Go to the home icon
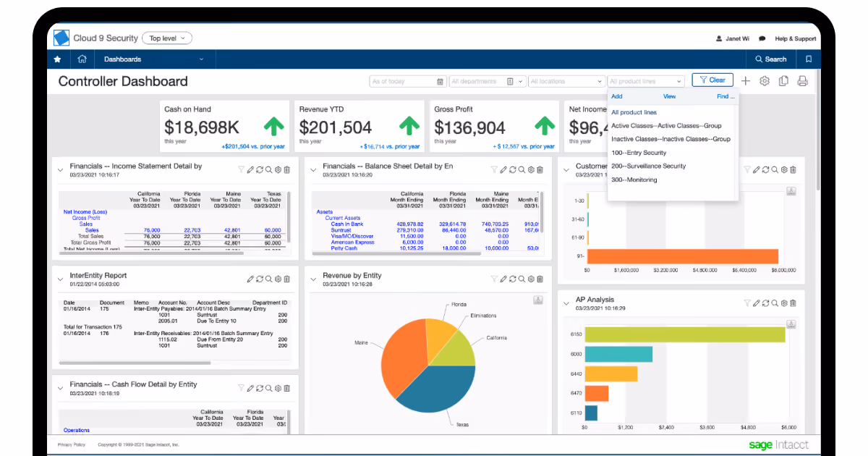This screenshot has width=868, height=456. coord(82,59)
